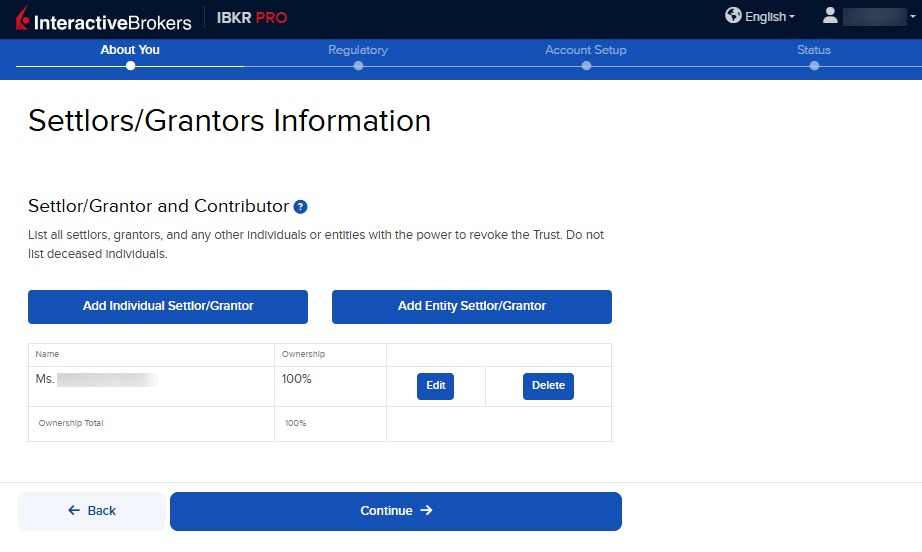Viewport: 922px width, 552px height.
Task: Click the globe language icon
Action: pyautogui.click(x=733, y=15)
